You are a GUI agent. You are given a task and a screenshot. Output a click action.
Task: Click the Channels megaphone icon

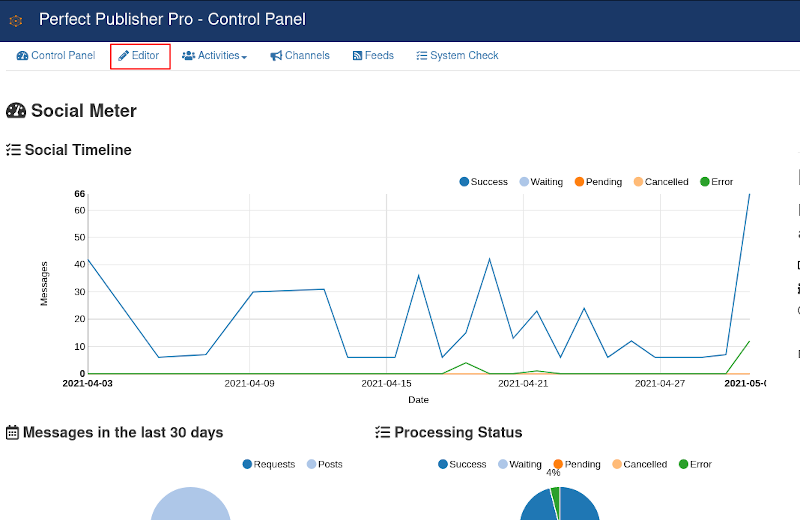(x=276, y=56)
